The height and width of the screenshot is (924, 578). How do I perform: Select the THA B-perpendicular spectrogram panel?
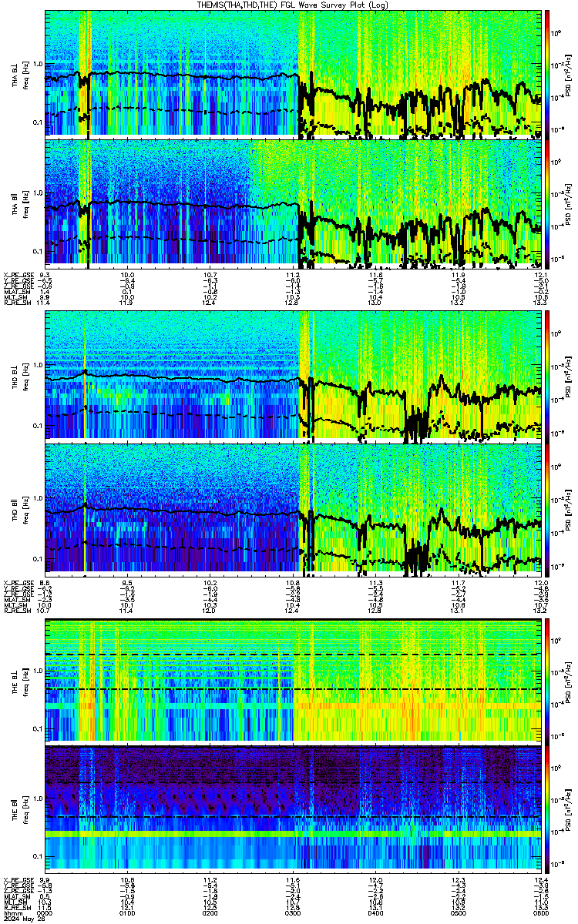(x=293, y=73)
